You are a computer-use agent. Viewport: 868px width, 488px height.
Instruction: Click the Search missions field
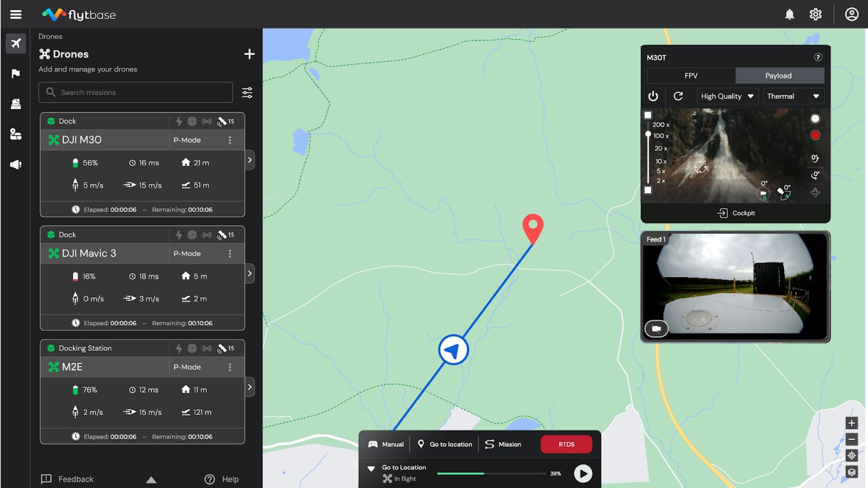135,92
